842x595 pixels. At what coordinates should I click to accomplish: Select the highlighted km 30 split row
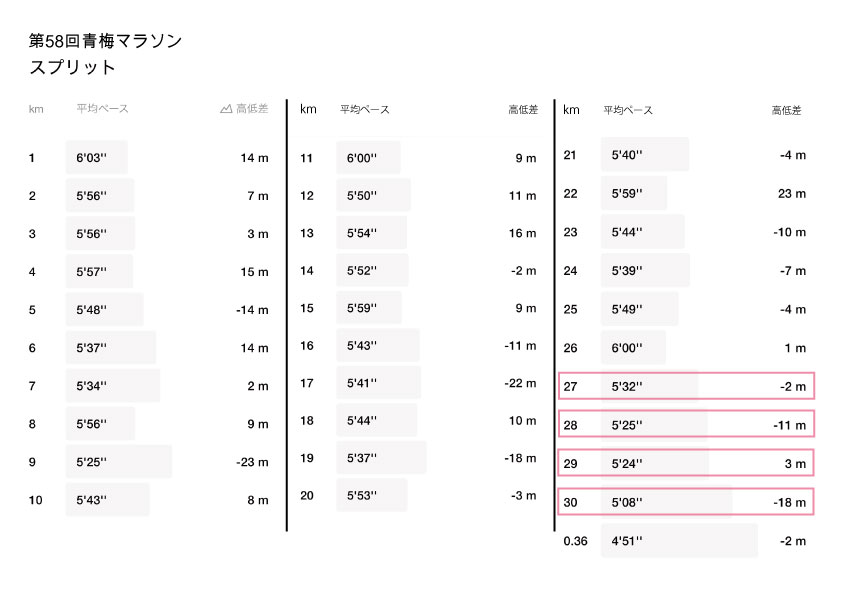pos(686,502)
